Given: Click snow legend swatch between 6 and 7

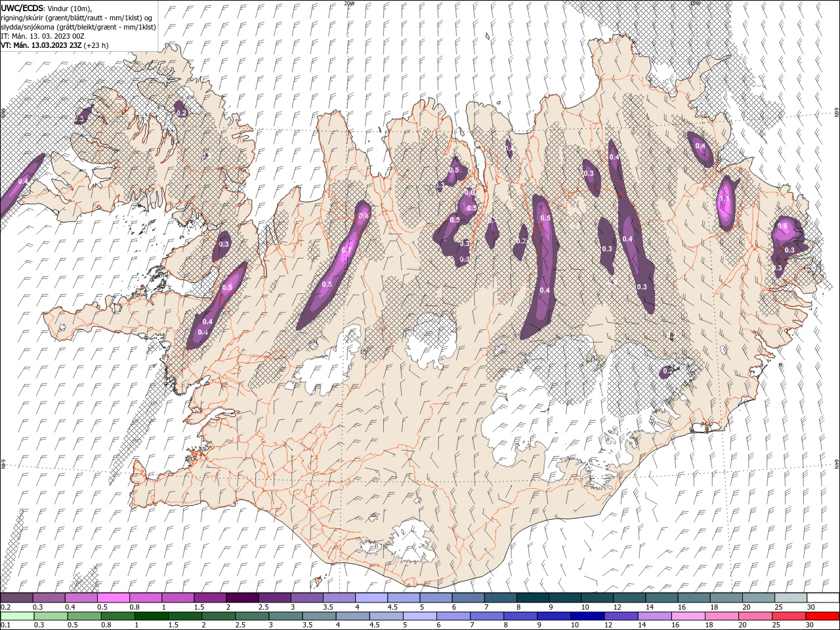Looking at the screenshot, I should click(468, 597).
